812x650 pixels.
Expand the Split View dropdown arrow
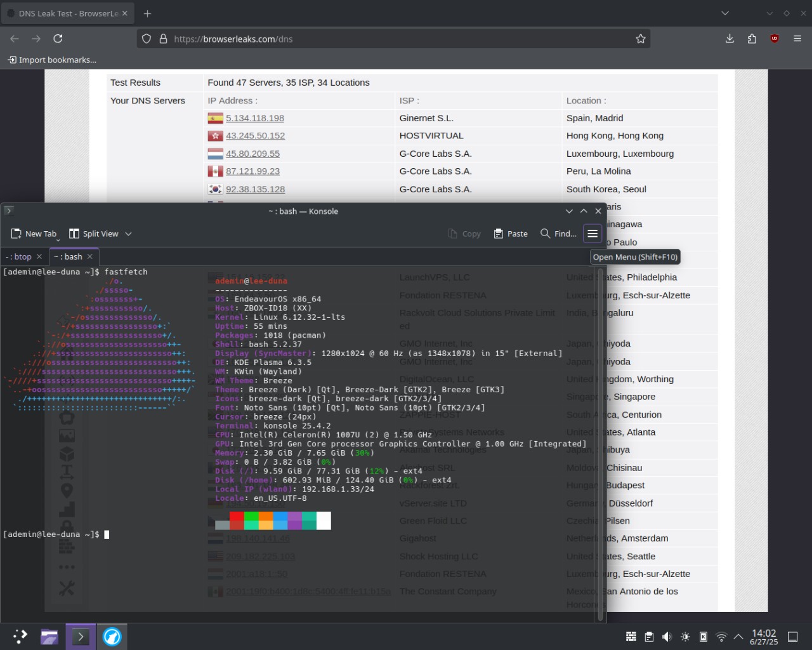coord(128,234)
